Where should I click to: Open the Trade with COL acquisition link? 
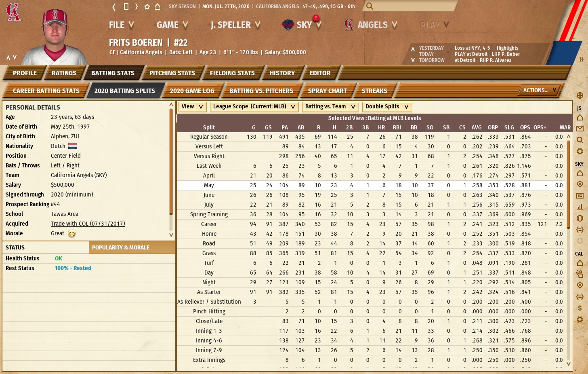pos(88,224)
